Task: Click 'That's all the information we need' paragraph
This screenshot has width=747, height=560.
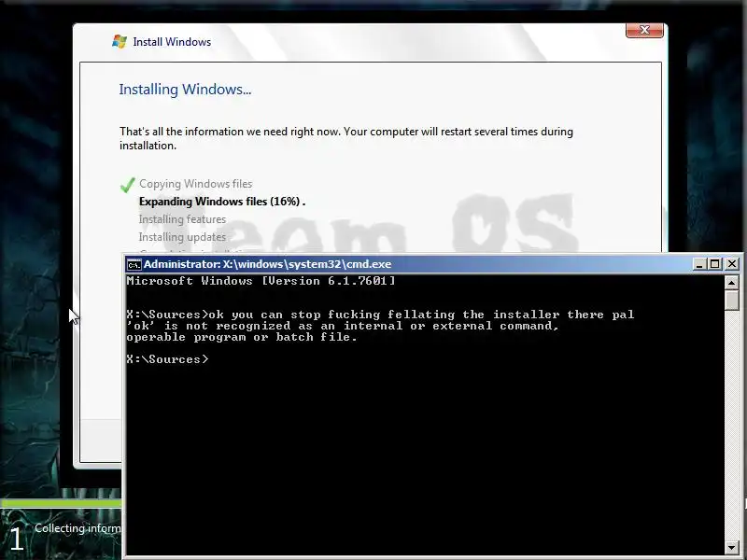Action: point(346,138)
